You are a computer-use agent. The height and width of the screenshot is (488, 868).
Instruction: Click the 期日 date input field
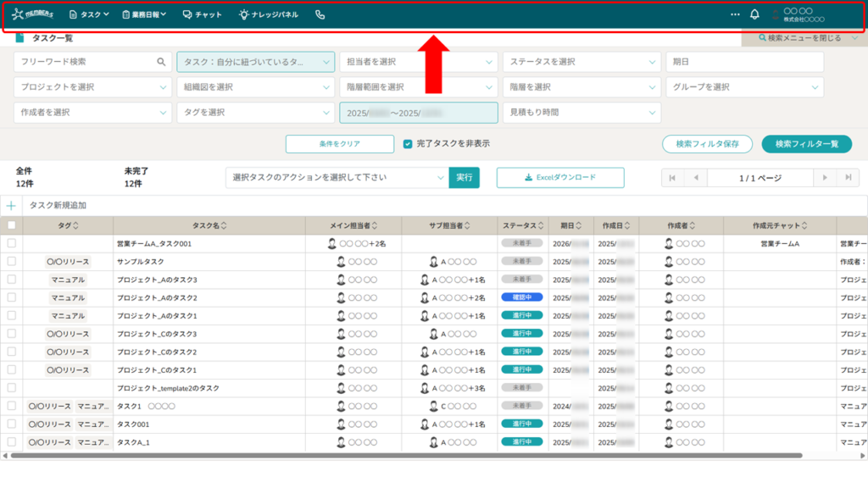click(x=744, y=62)
